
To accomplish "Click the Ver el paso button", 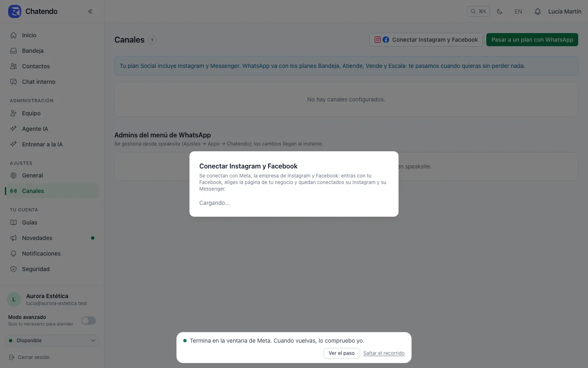I will (x=341, y=353).
